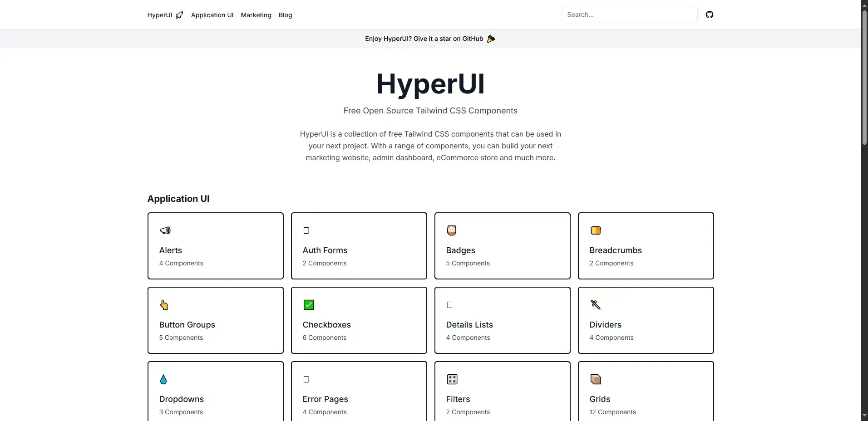The width and height of the screenshot is (868, 421).
Task: Click inside the Search input field
Action: coord(630,14)
